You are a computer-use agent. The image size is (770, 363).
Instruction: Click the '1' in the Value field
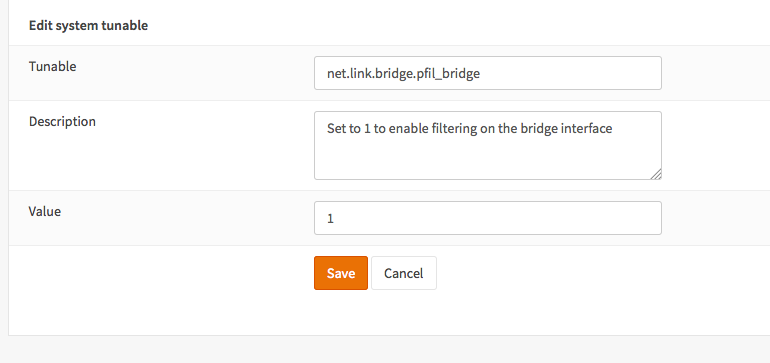[x=330, y=219]
